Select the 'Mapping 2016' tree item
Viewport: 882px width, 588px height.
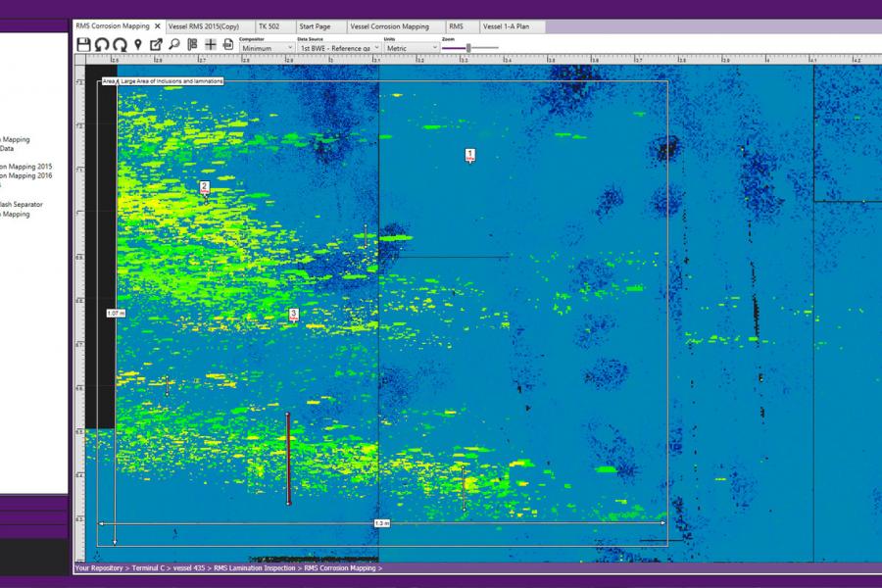tap(25, 175)
